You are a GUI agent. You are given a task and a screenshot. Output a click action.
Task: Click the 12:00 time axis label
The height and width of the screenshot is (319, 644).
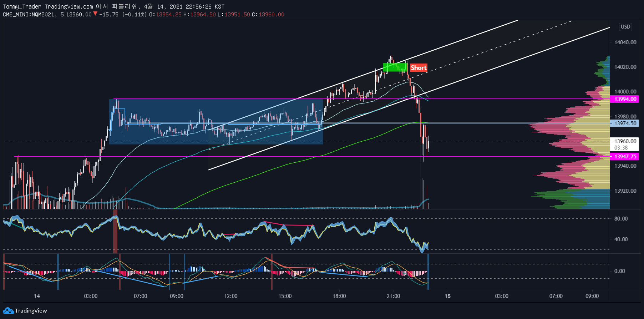point(231,296)
